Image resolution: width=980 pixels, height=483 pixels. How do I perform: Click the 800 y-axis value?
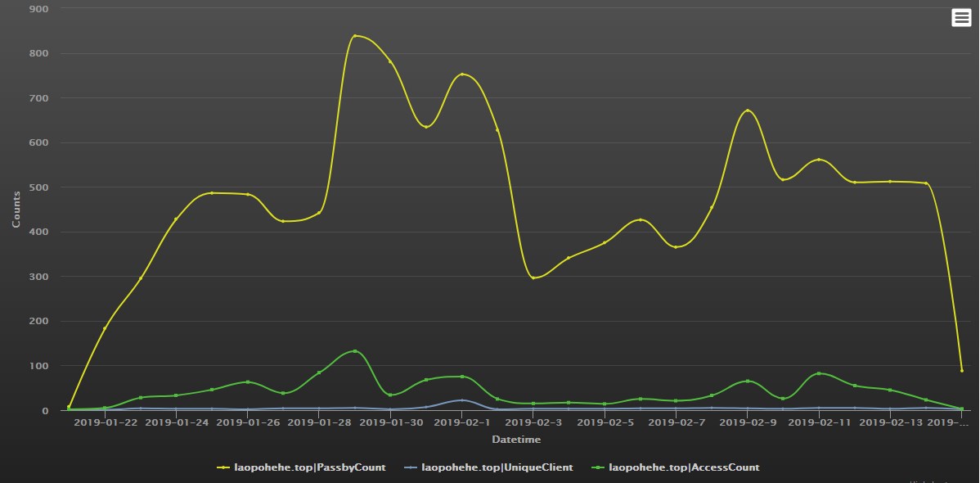(x=39, y=54)
